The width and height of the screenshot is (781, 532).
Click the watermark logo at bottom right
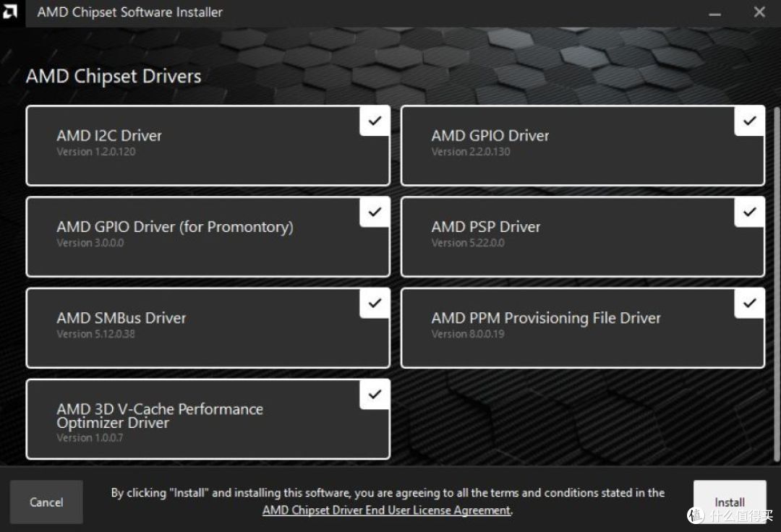(x=696, y=515)
